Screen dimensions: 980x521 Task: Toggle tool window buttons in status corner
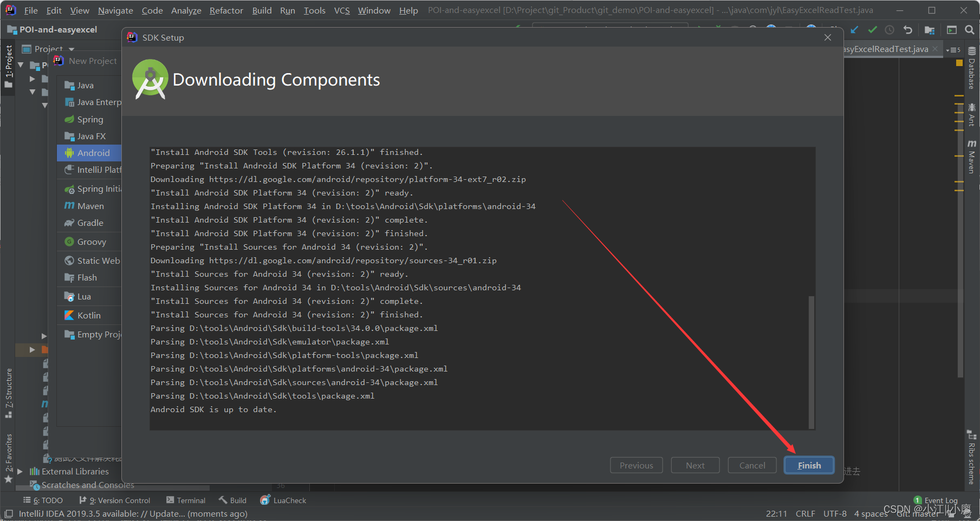(9, 513)
